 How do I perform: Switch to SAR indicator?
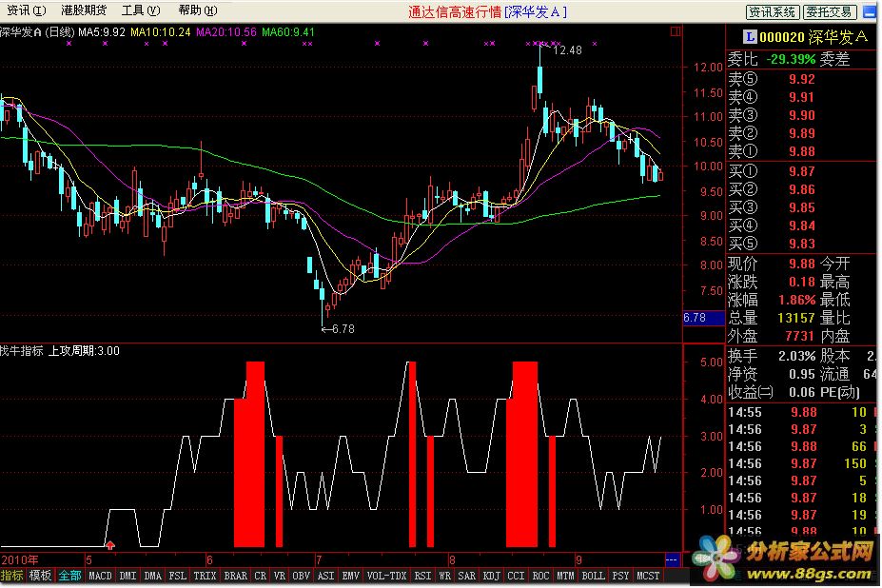(x=466, y=576)
